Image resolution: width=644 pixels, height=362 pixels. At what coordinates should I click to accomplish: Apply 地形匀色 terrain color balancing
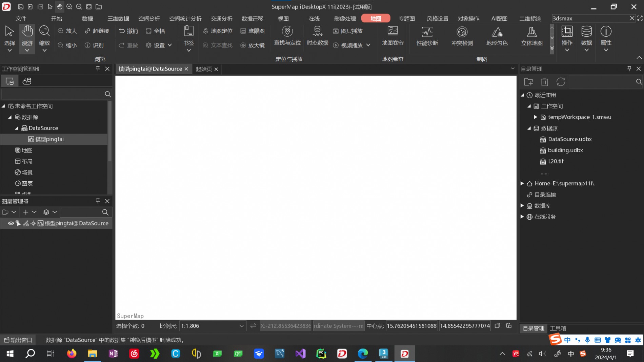point(497,37)
